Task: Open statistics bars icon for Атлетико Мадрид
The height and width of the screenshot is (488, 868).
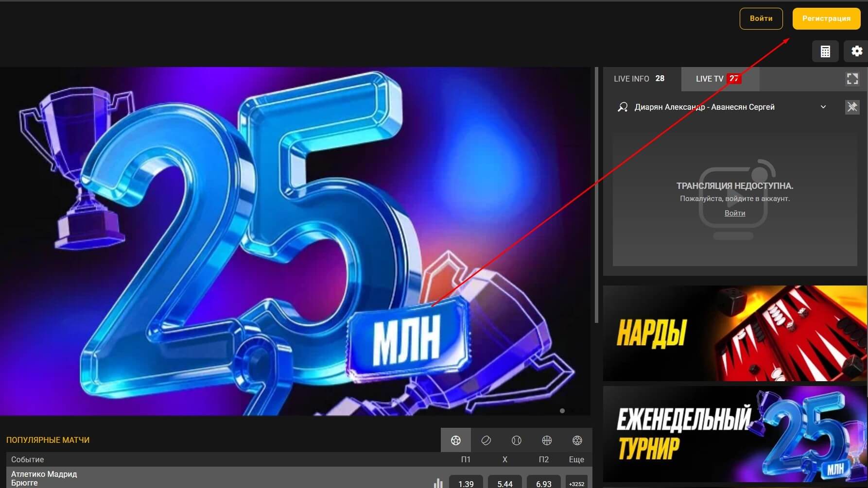Action: click(x=438, y=483)
